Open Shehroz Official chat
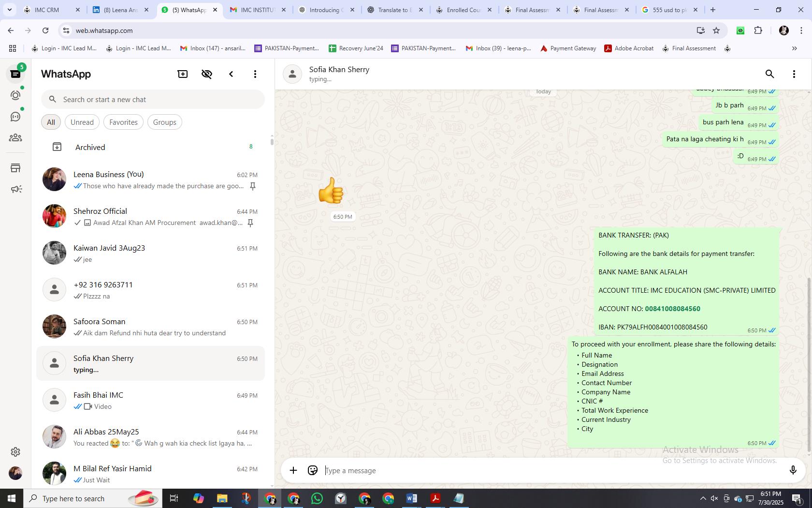The image size is (812, 508). [151, 216]
